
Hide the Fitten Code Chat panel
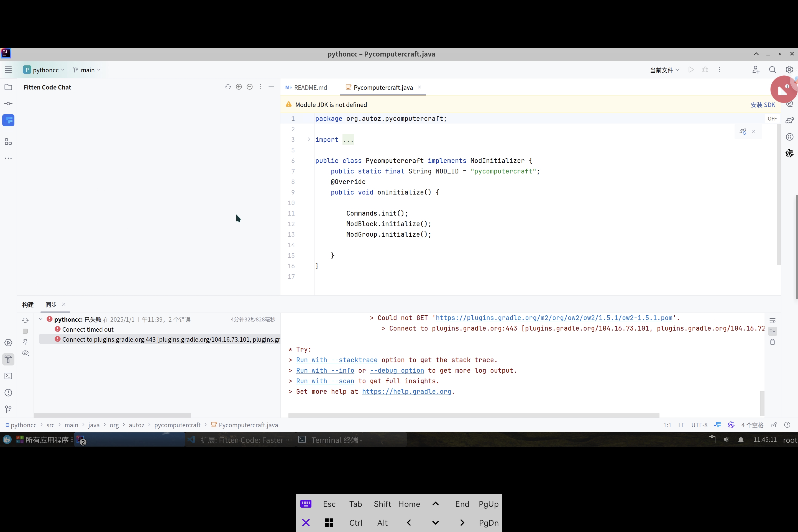pos(272,87)
